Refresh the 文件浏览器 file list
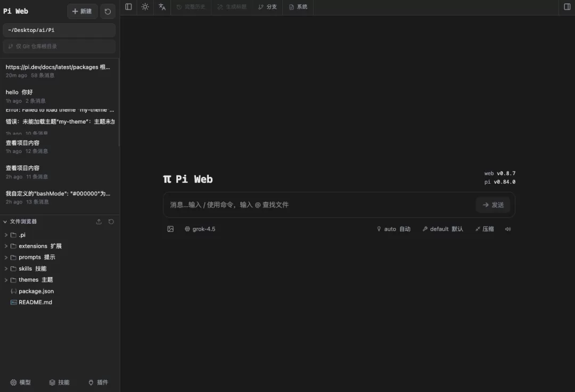Viewport: 575px width, 392px height. pyautogui.click(x=111, y=222)
